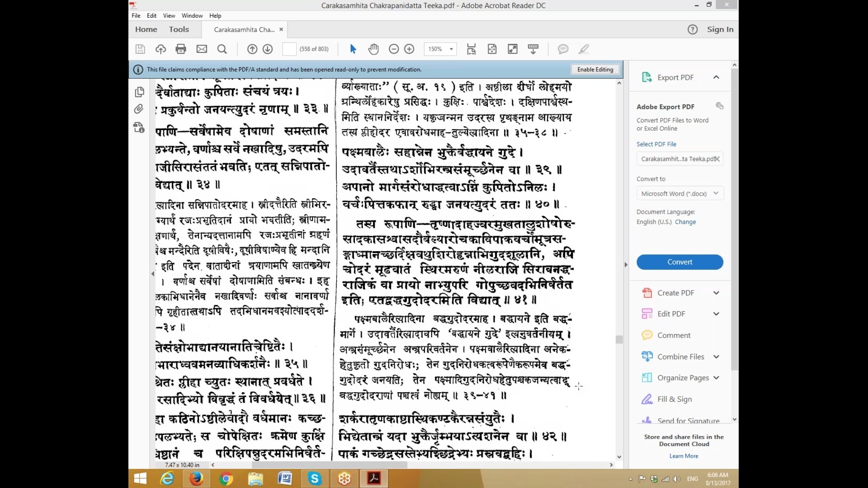The height and width of the screenshot is (488, 868).
Task: Switch to the Tools tab
Action: coord(179,29)
